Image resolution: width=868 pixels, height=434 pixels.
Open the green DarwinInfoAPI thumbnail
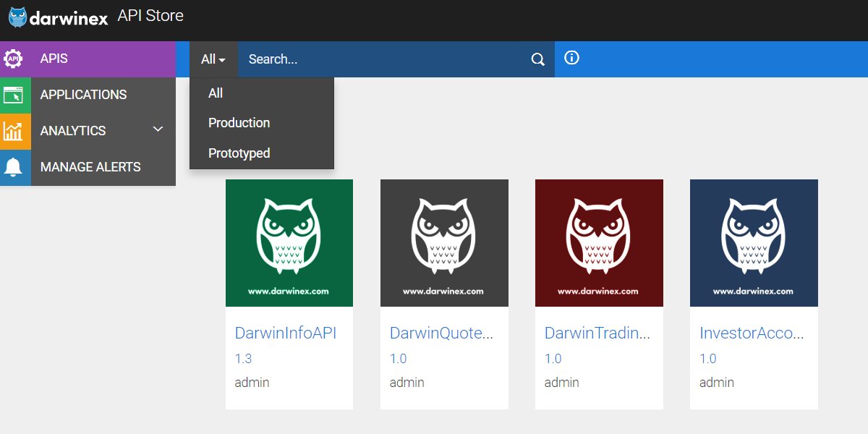[289, 243]
